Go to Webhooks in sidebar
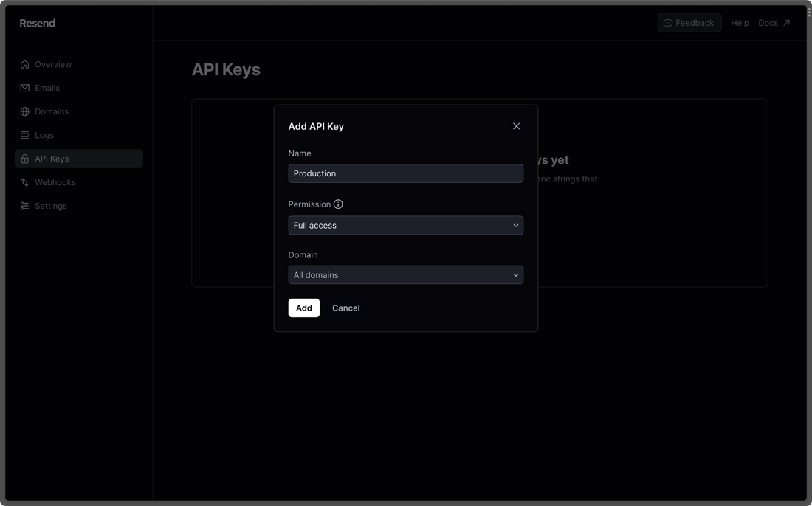Viewport: 812px width, 506px height. pos(55,182)
